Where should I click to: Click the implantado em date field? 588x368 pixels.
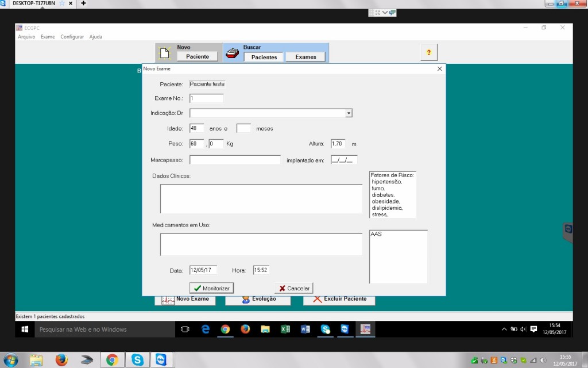click(344, 160)
